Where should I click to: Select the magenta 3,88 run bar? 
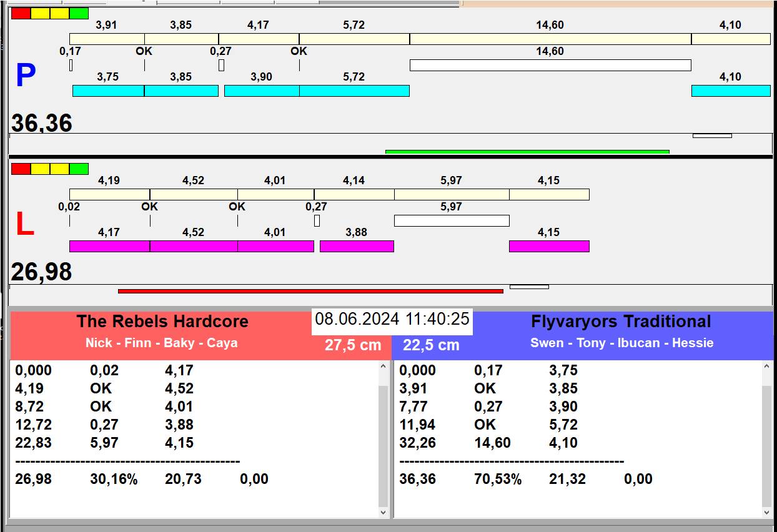pos(357,247)
